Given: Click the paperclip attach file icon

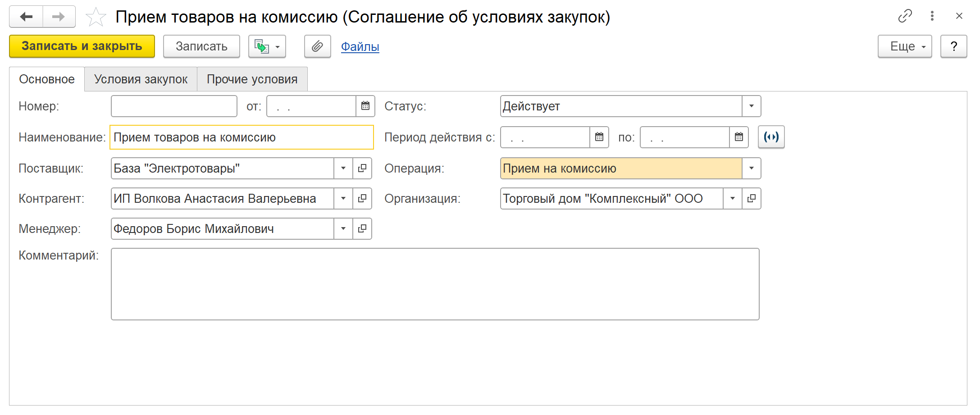Looking at the screenshot, I should coord(317,46).
